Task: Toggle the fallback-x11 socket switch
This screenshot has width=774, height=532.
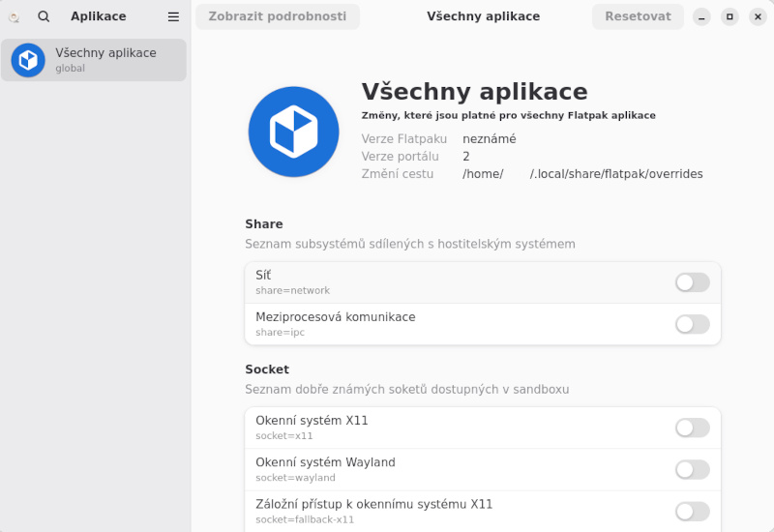Action: [692, 511]
